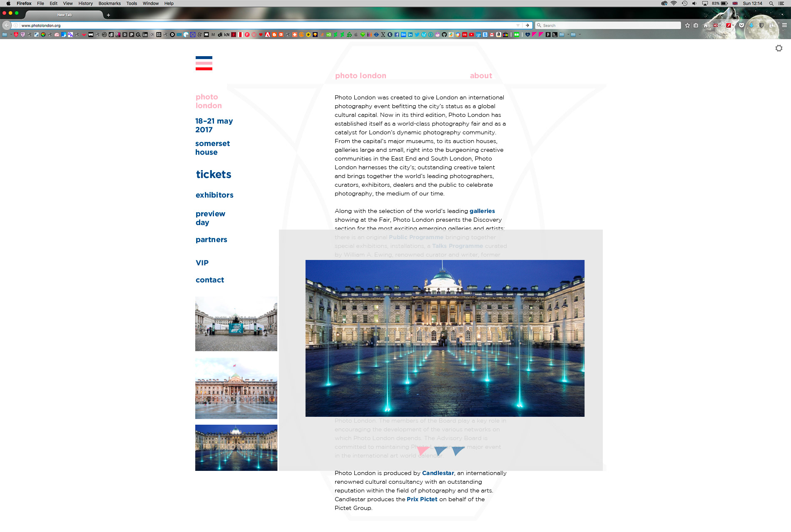Open Spotlight search in the menu bar
The image size is (791, 532).
pos(771,3)
